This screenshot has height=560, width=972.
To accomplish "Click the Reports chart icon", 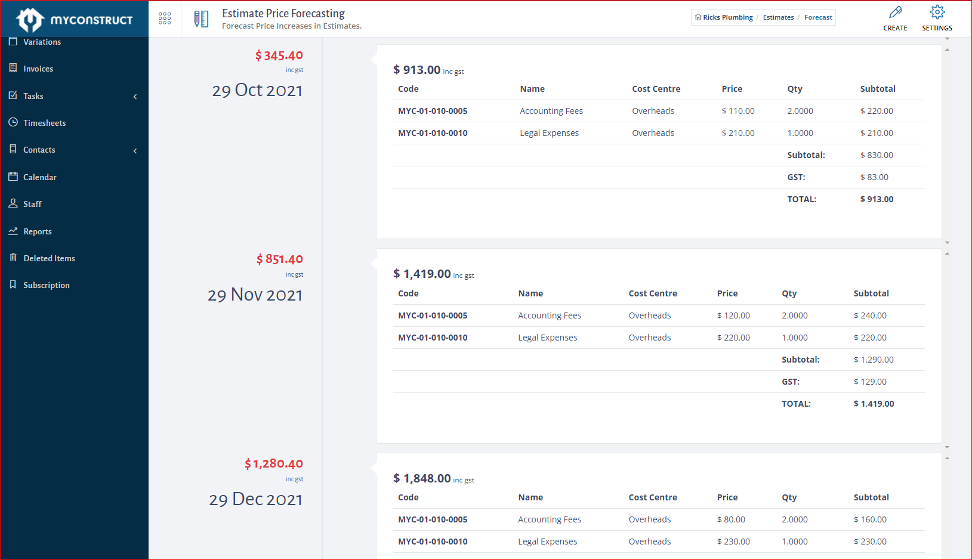I will (13, 231).
